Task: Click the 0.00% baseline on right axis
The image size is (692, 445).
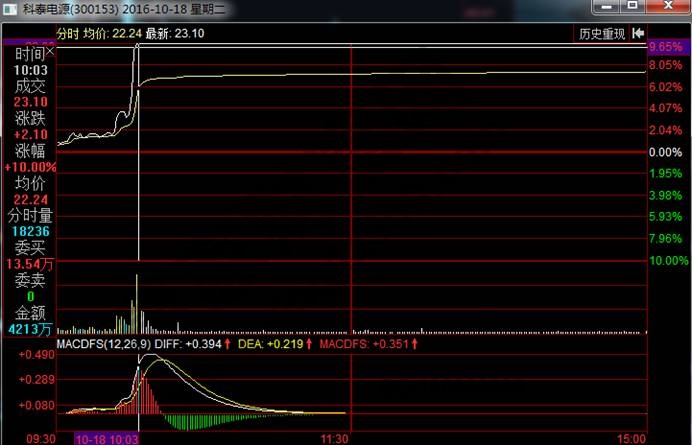Action: click(664, 152)
